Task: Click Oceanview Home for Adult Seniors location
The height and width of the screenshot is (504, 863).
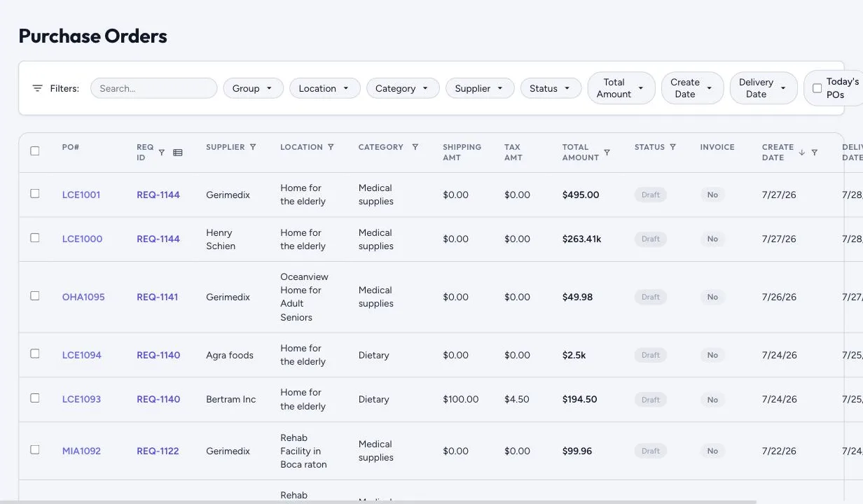Action: pyautogui.click(x=304, y=297)
